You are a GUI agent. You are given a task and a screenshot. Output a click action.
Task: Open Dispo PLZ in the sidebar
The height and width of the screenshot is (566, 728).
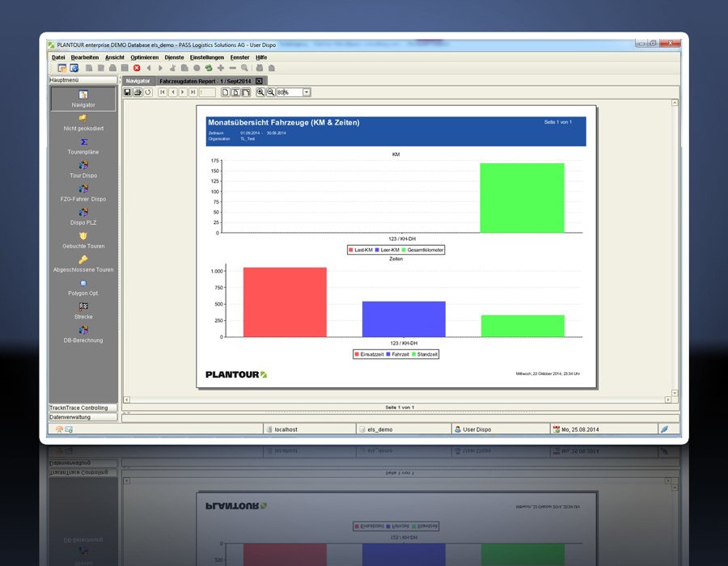click(83, 218)
